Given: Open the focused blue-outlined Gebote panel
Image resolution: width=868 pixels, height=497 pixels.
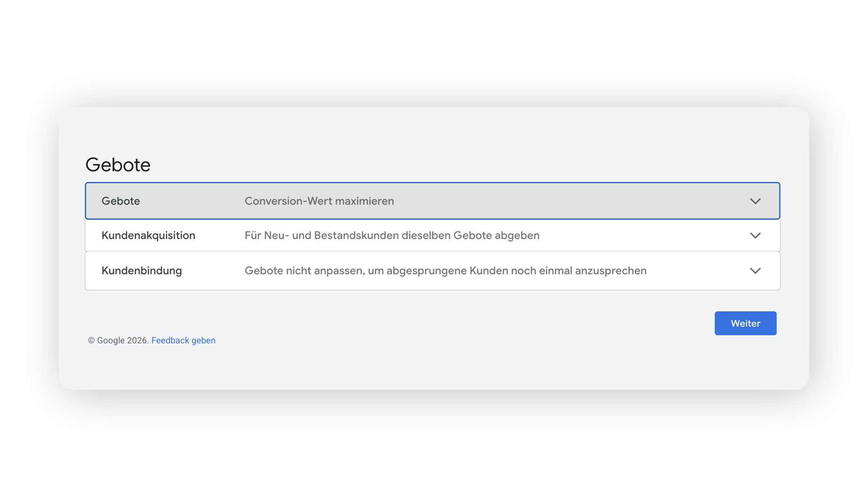Looking at the screenshot, I should coord(432,201).
